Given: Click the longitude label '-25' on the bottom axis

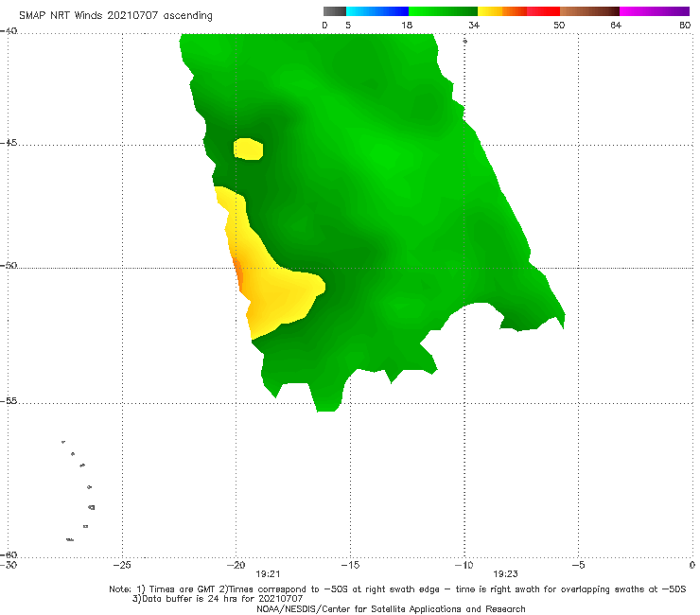Looking at the screenshot, I should (122, 565).
